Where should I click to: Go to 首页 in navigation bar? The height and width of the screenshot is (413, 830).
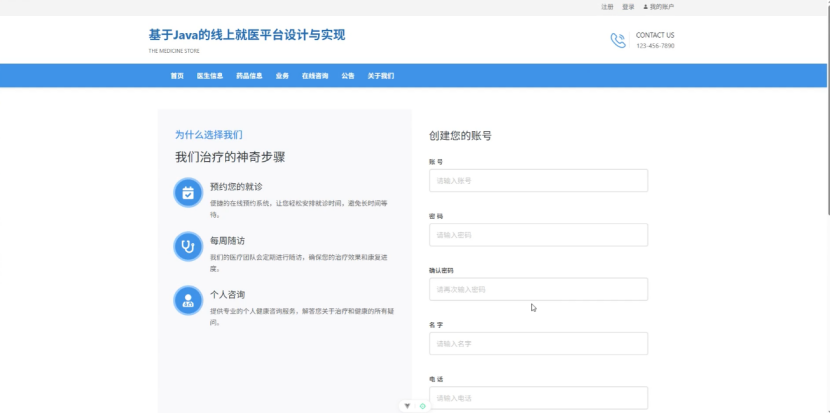tap(177, 76)
